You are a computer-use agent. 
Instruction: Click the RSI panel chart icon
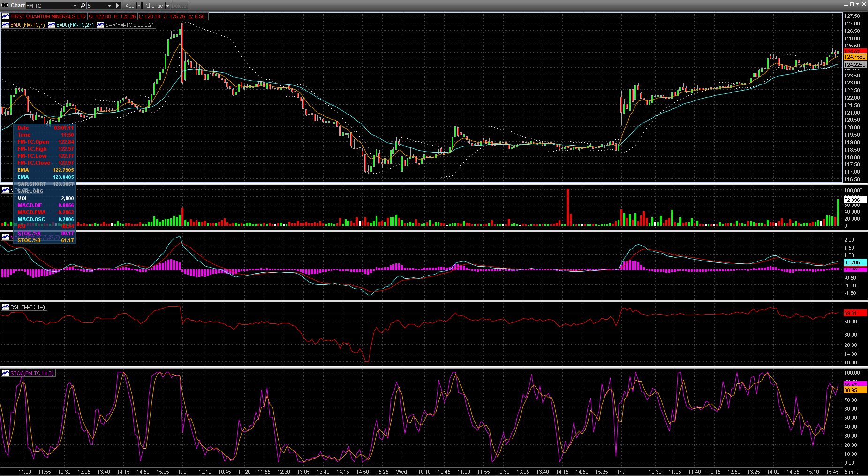tap(6, 307)
